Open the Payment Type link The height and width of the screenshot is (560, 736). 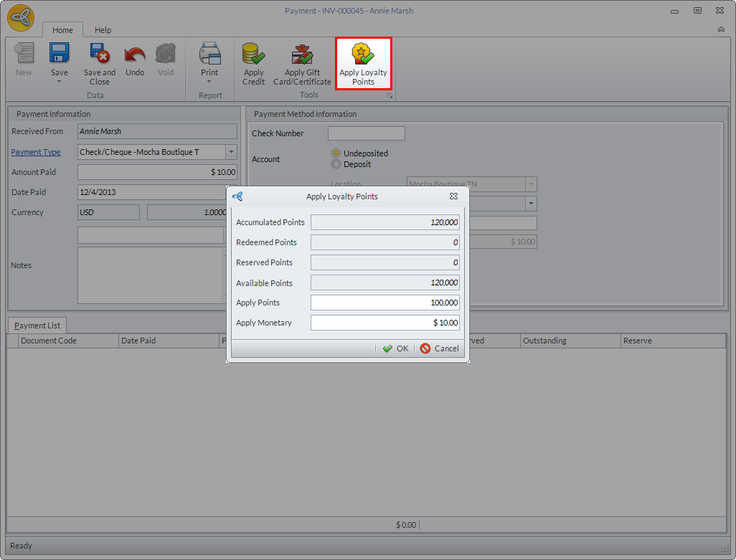coord(36,152)
